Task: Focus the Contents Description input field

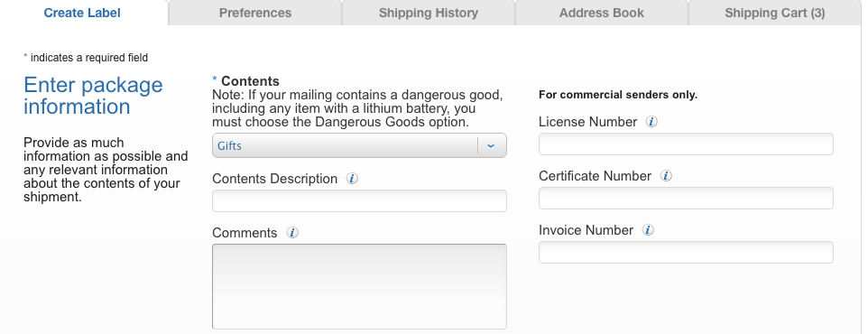Action: click(359, 200)
